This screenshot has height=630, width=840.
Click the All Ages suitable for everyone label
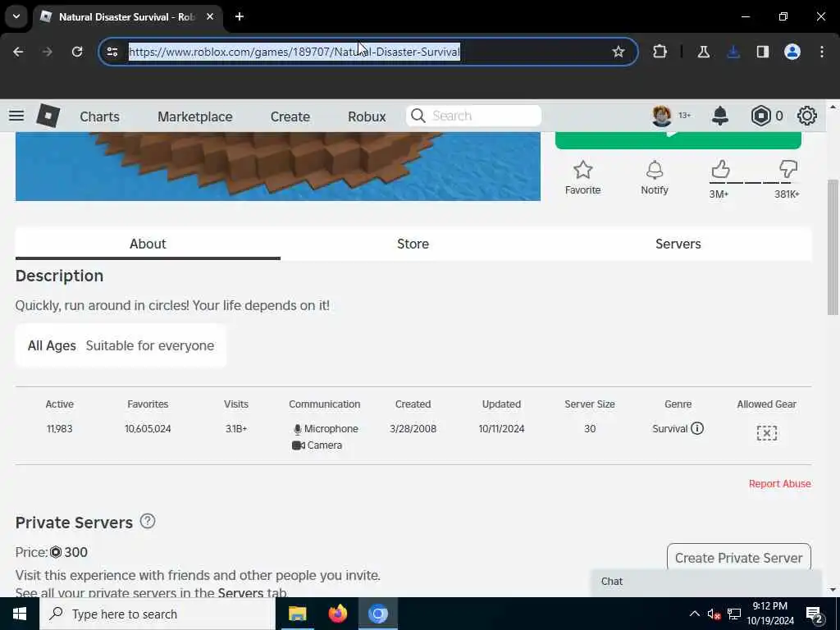pos(121,345)
